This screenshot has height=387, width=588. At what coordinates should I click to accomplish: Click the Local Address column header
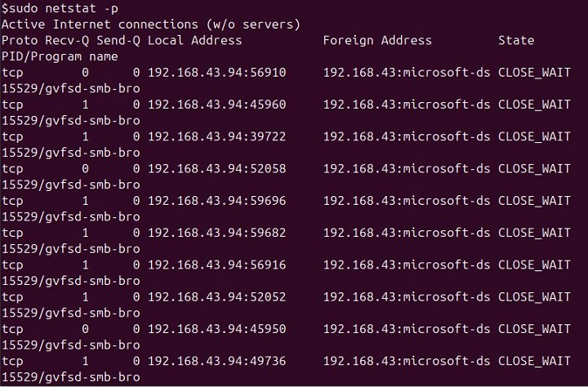point(194,40)
